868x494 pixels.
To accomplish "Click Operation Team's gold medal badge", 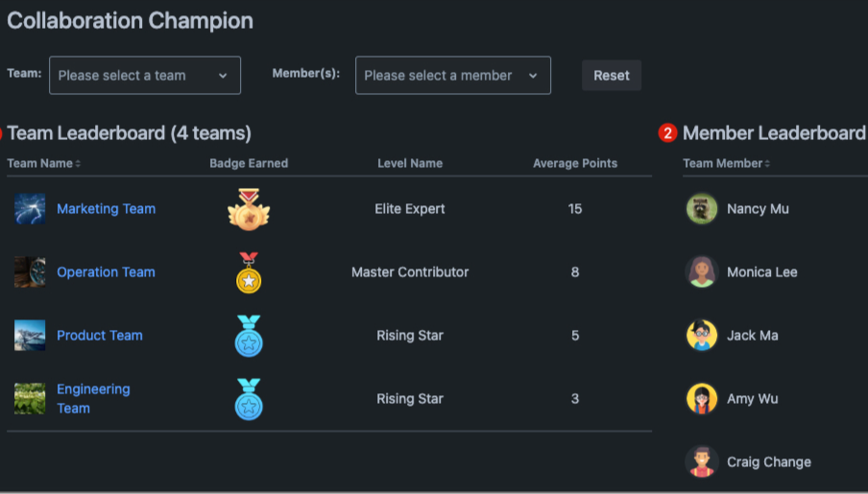I will pos(249,272).
